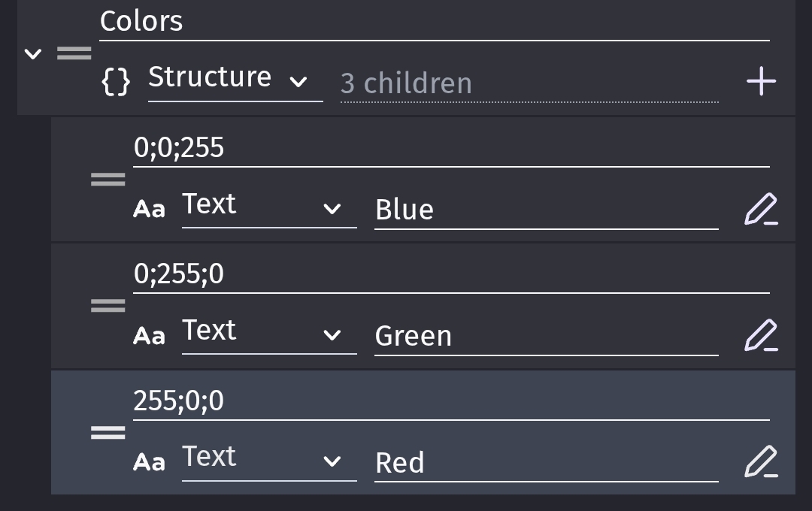
Task: Grab the drag handle of the Colors structure
Action: (74, 53)
